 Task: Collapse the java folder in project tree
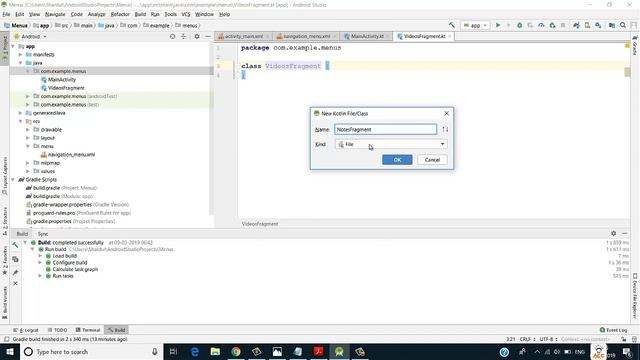(x=20, y=63)
